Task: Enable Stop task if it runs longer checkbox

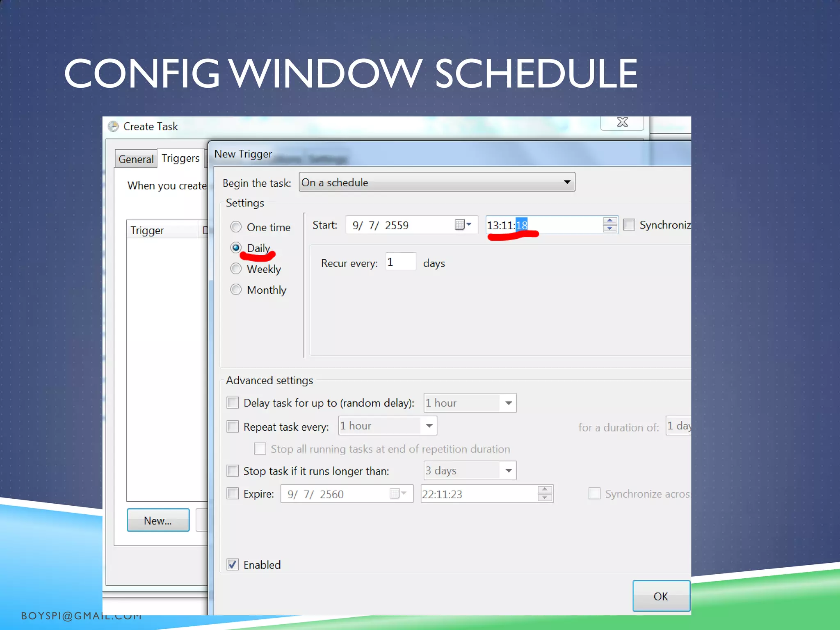Action: (x=233, y=470)
